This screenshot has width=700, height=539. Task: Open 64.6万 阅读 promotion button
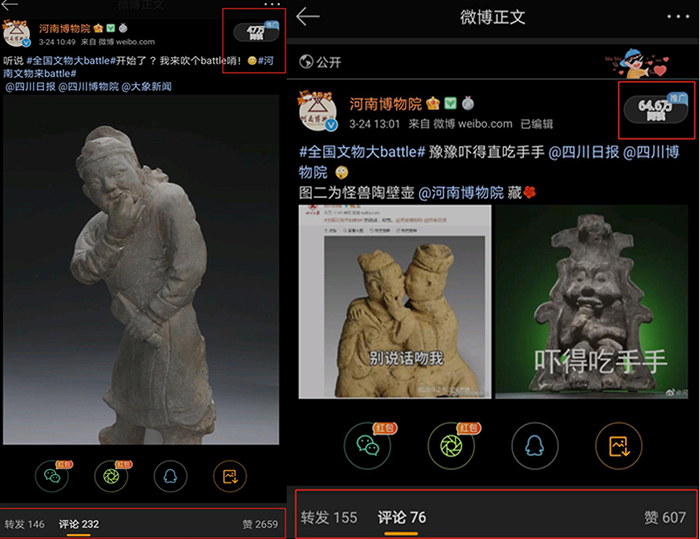pyautogui.click(x=656, y=109)
